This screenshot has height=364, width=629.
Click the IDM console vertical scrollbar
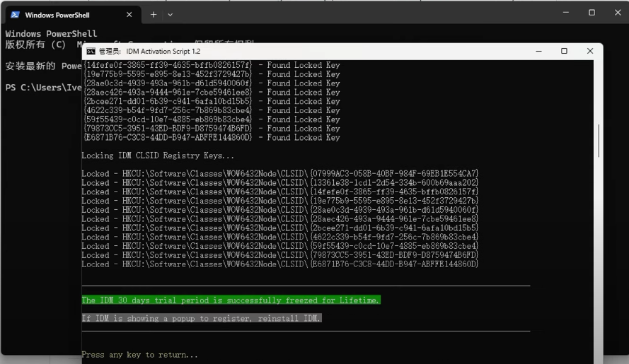[599, 141]
